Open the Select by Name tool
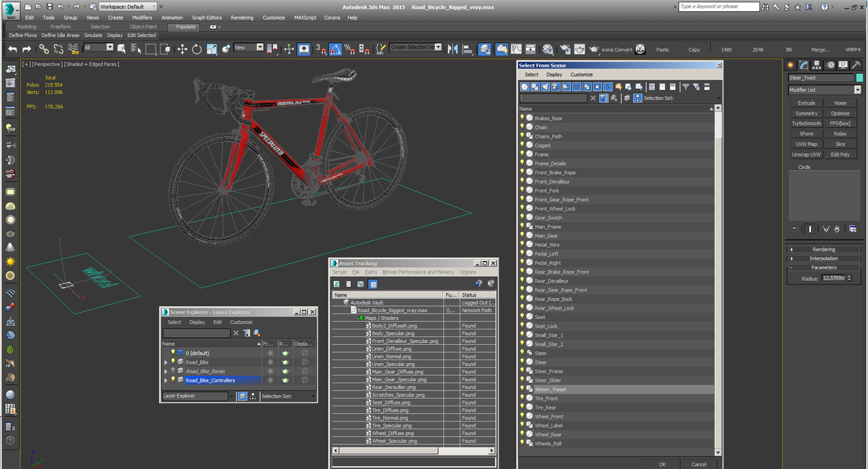The width and height of the screenshot is (868, 469). pyautogui.click(x=135, y=49)
